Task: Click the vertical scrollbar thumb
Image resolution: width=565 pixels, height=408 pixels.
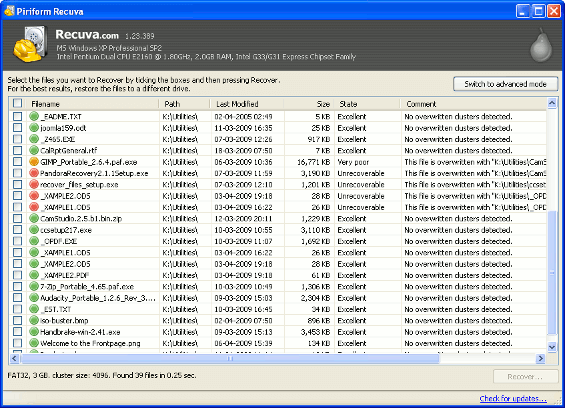Action: [552, 273]
